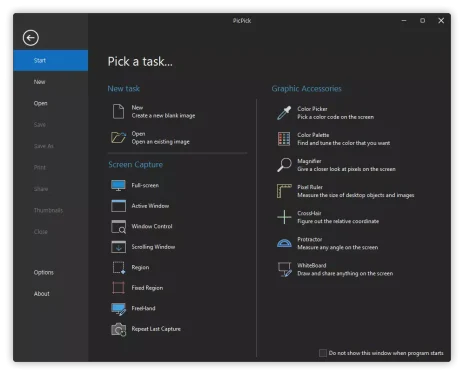
Task: Click 'Measure any angle on the screen'
Action: coord(337,247)
